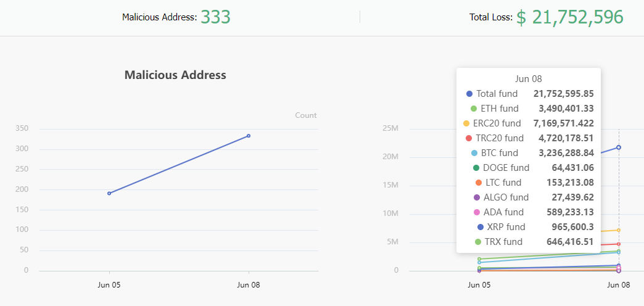
Task: Click the dark green DOGE fund marker
Action: coord(476,168)
